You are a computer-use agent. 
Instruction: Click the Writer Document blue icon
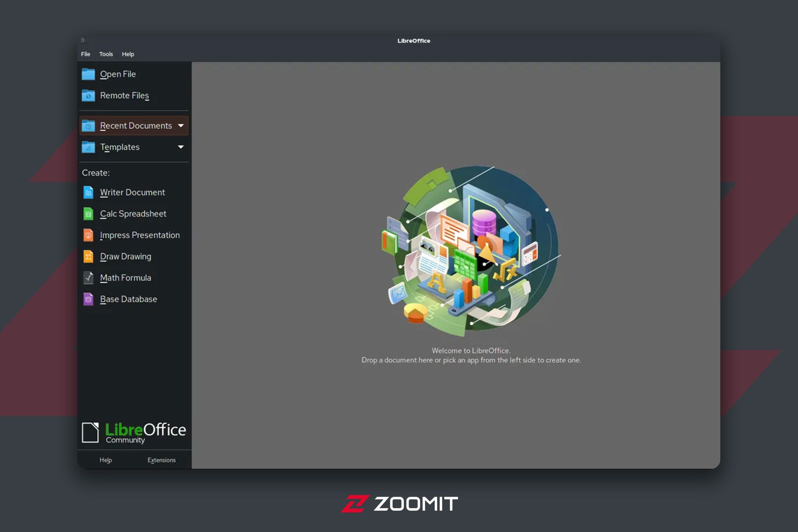click(88, 192)
